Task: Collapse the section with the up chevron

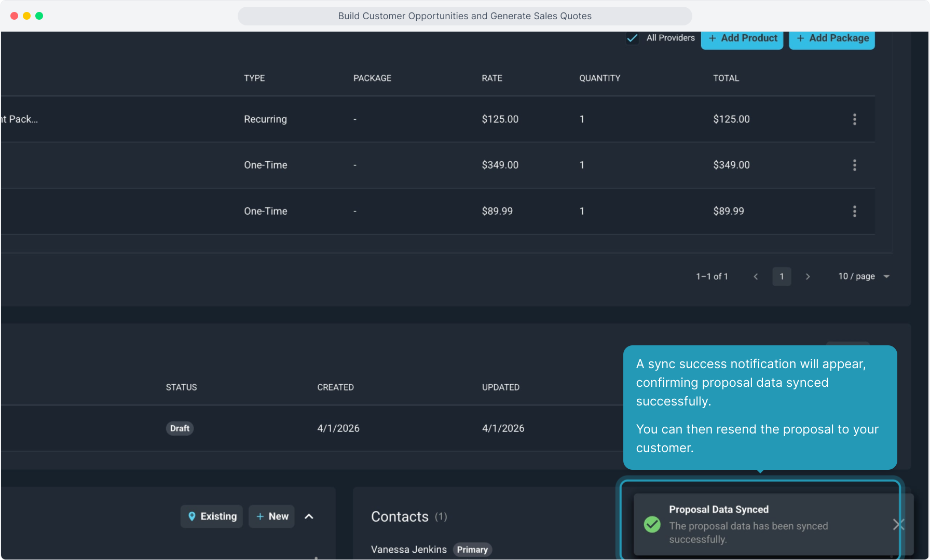Action: (309, 516)
